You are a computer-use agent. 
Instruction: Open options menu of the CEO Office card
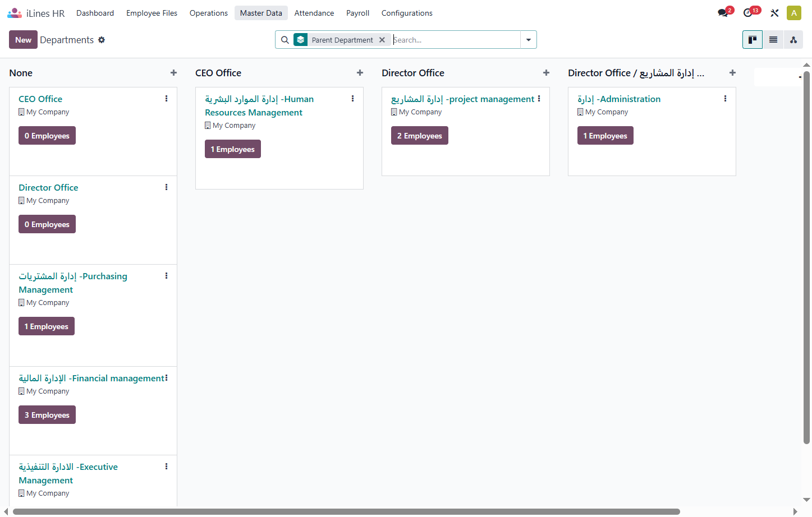(166, 99)
